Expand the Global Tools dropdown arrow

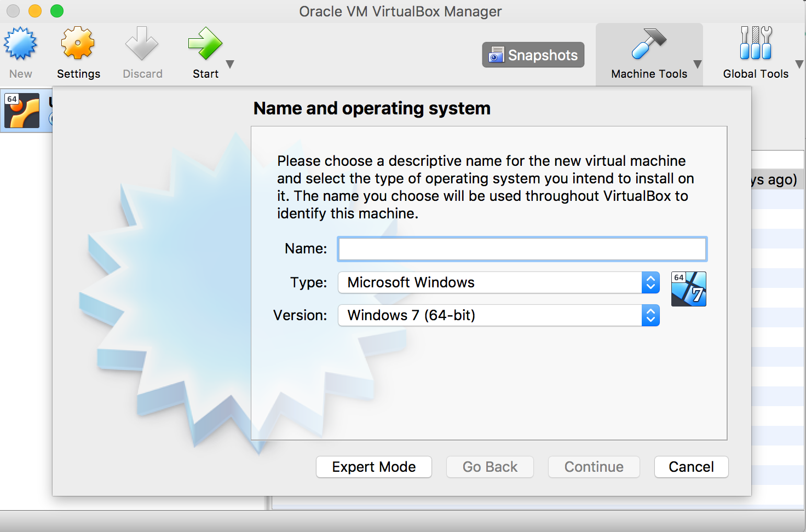[x=799, y=64]
